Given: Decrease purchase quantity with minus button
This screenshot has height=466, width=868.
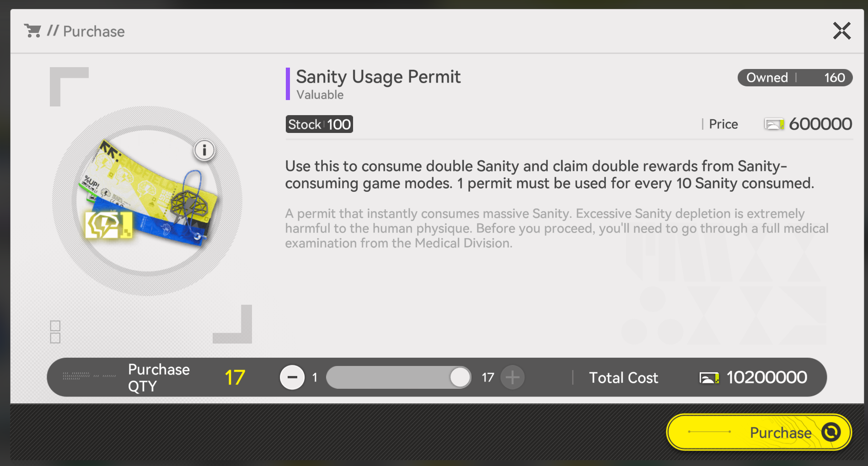Looking at the screenshot, I should [292, 377].
